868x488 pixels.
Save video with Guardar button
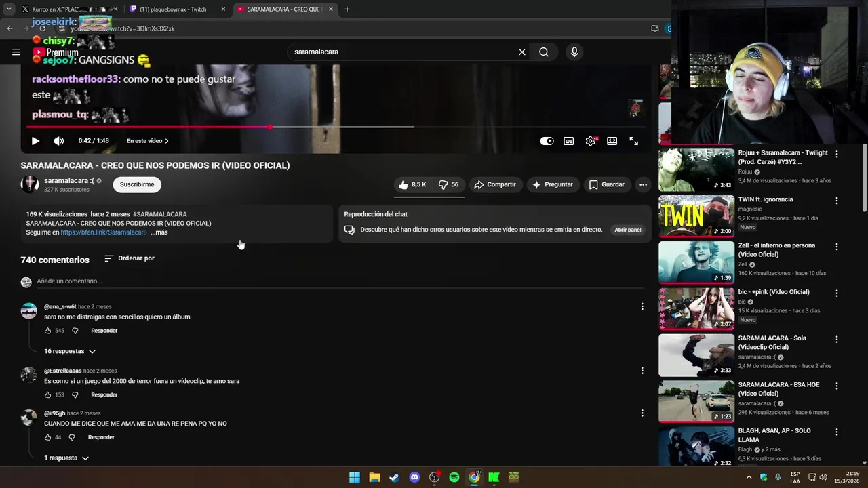(607, 184)
